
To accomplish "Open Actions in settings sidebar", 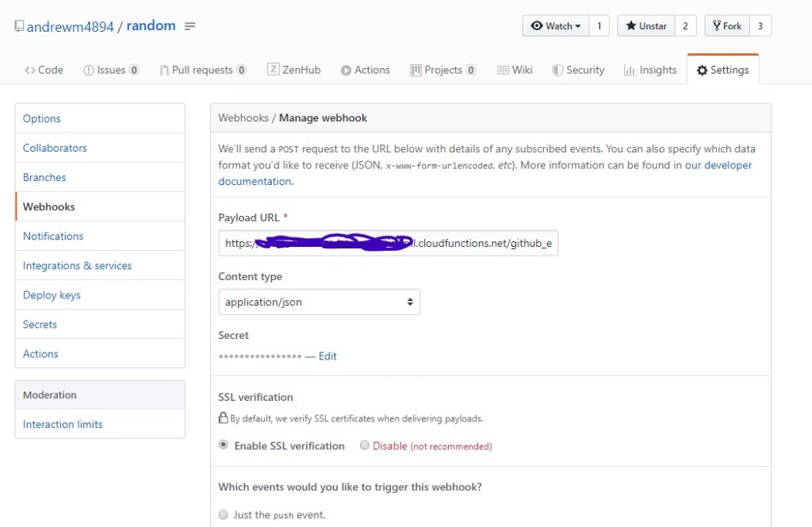I will 100,354.
